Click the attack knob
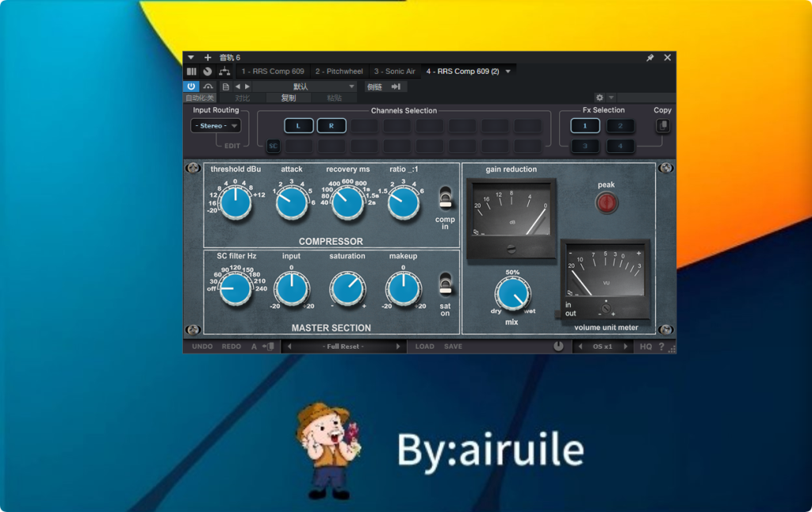Viewport: 812px width, 512px height. tap(292, 203)
